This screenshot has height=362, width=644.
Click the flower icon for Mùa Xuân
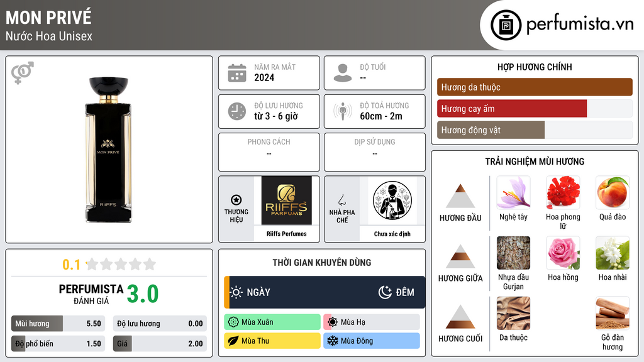[233, 322]
